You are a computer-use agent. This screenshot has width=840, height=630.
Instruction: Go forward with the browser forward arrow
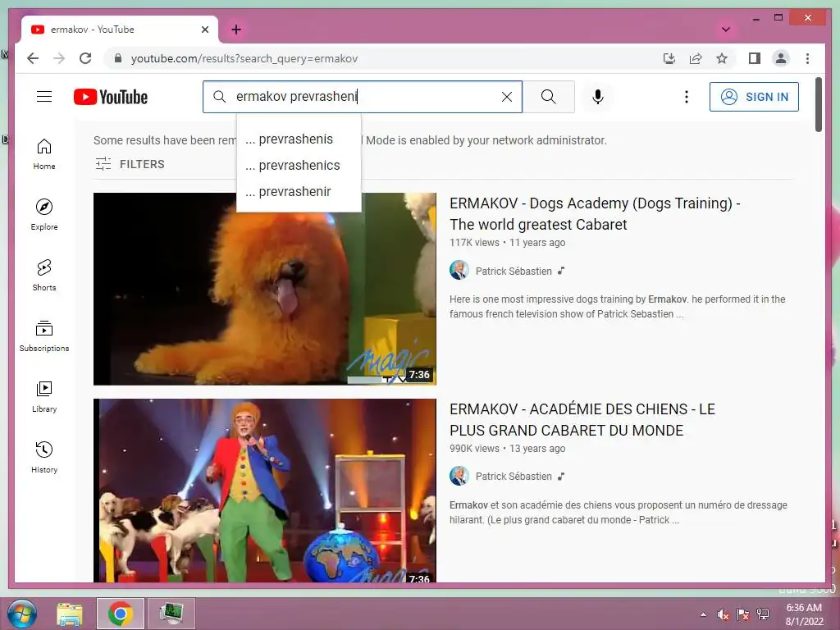pos(59,58)
